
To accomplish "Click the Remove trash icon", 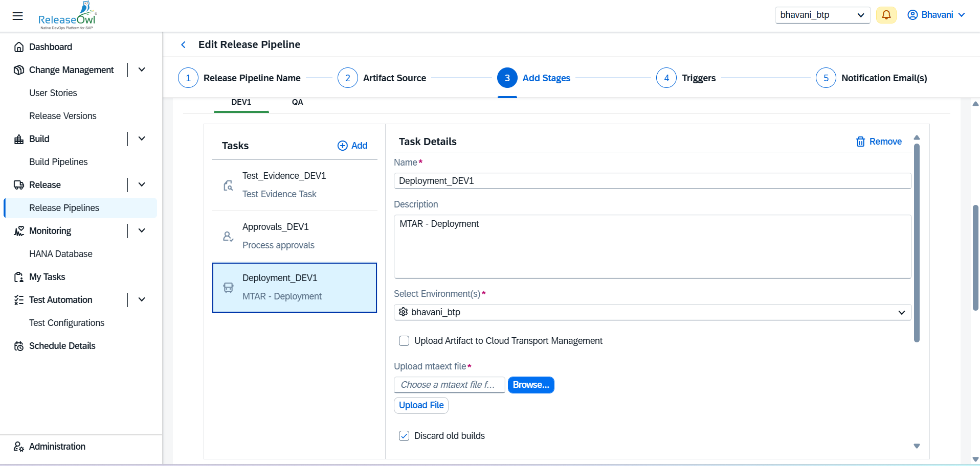I will point(860,142).
